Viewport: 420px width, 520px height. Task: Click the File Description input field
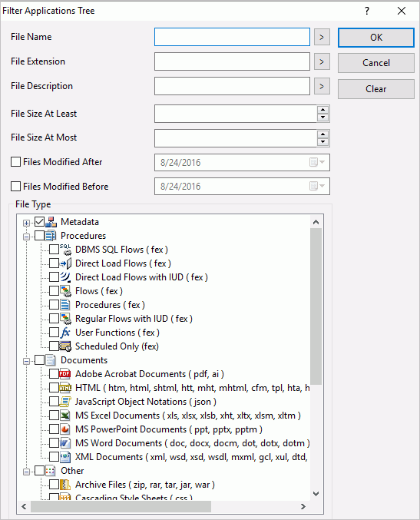click(232, 86)
